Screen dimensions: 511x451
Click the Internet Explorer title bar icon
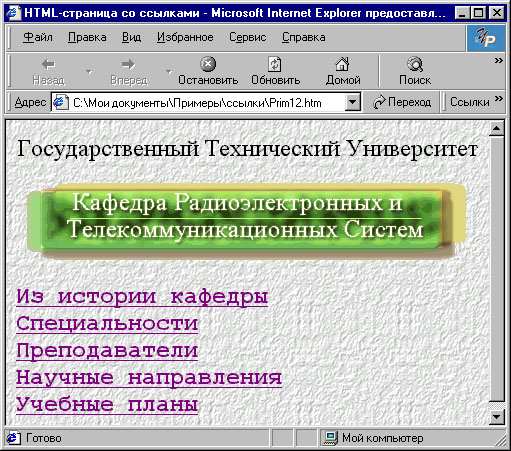pos(13,13)
